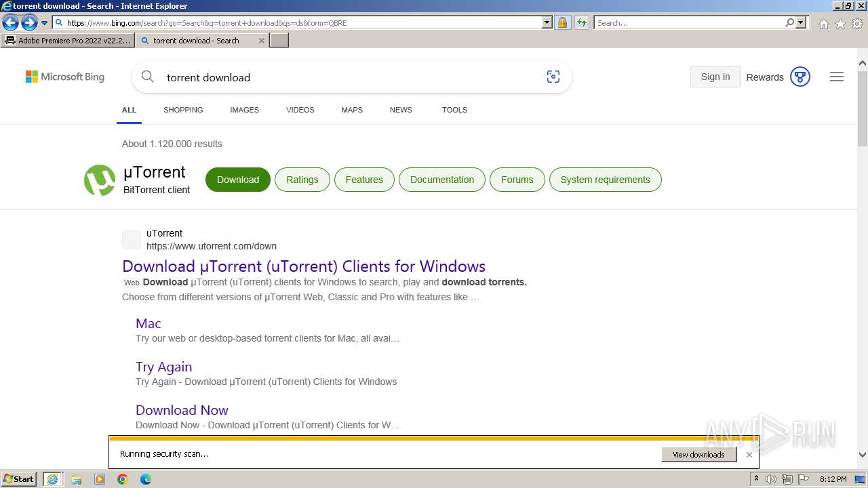Click the security lock icon
The width and height of the screenshot is (868, 488).
click(x=562, y=23)
